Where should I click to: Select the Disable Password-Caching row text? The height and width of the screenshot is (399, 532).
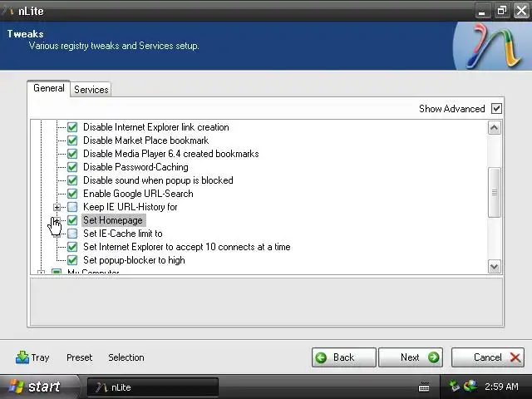click(135, 167)
